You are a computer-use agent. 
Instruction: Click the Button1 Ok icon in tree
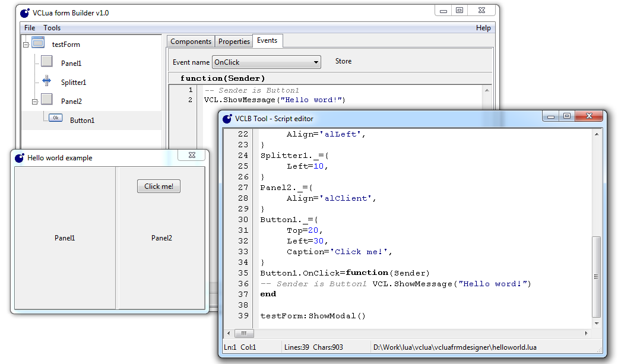tap(56, 118)
